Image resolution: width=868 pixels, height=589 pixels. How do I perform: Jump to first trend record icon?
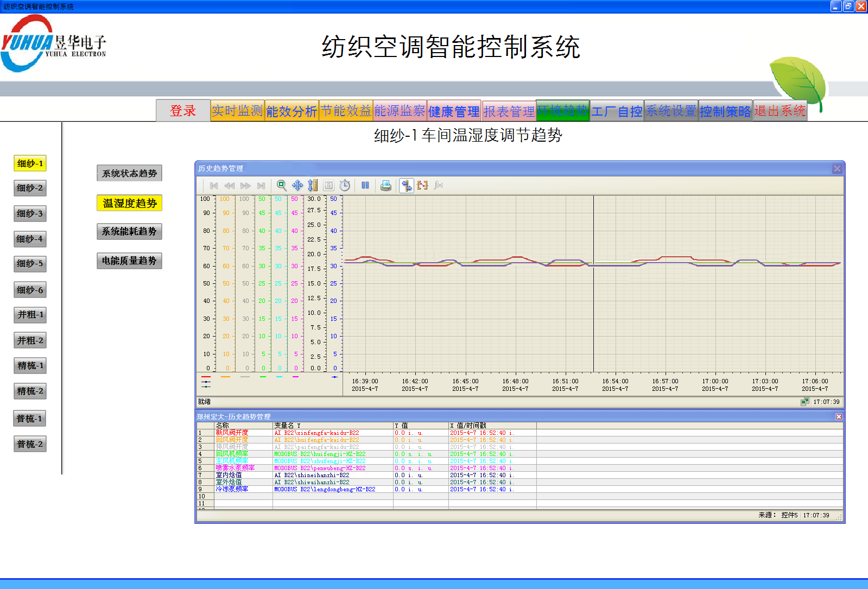pos(214,186)
